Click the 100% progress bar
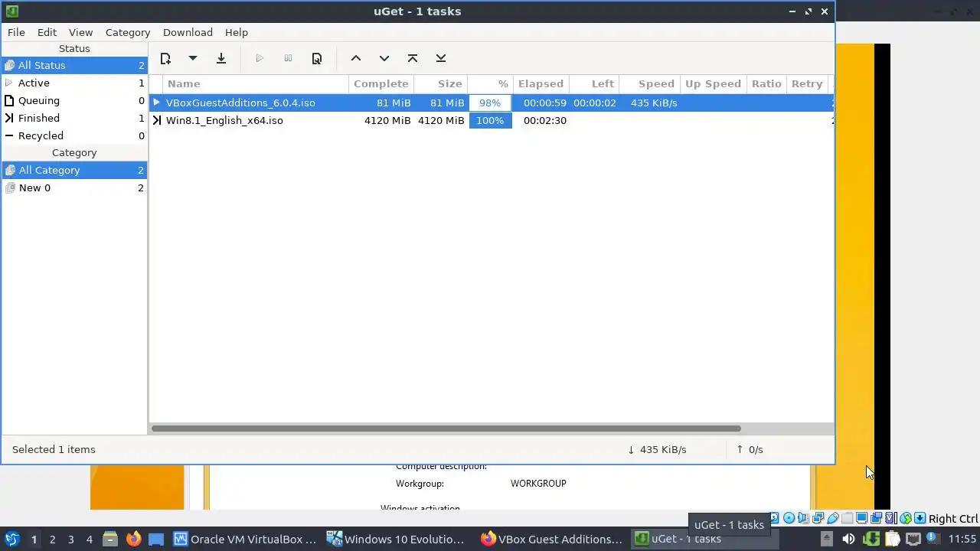This screenshot has width=980, height=551. pyautogui.click(x=490, y=120)
